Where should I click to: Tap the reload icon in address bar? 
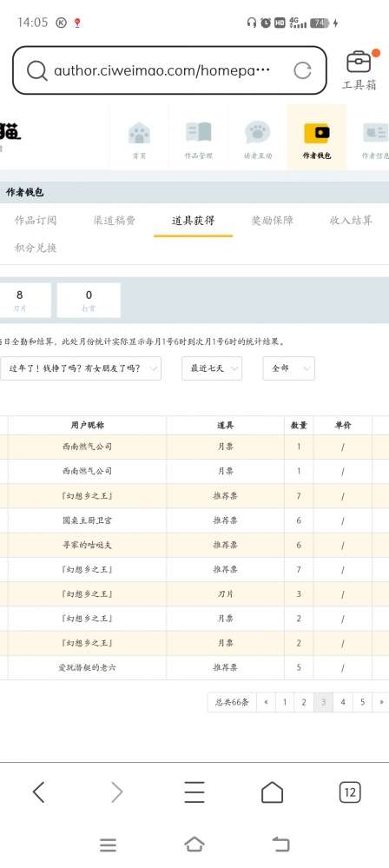[x=302, y=70]
